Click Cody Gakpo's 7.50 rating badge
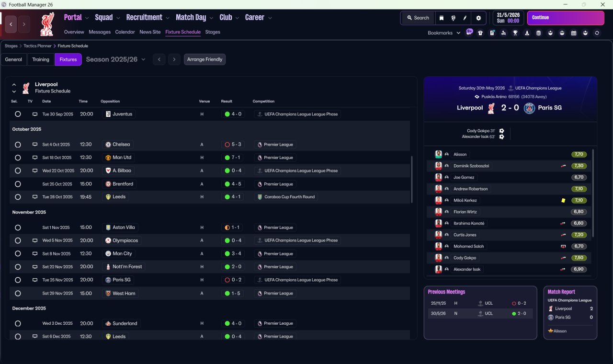This screenshot has width=613, height=364. click(579, 258)
